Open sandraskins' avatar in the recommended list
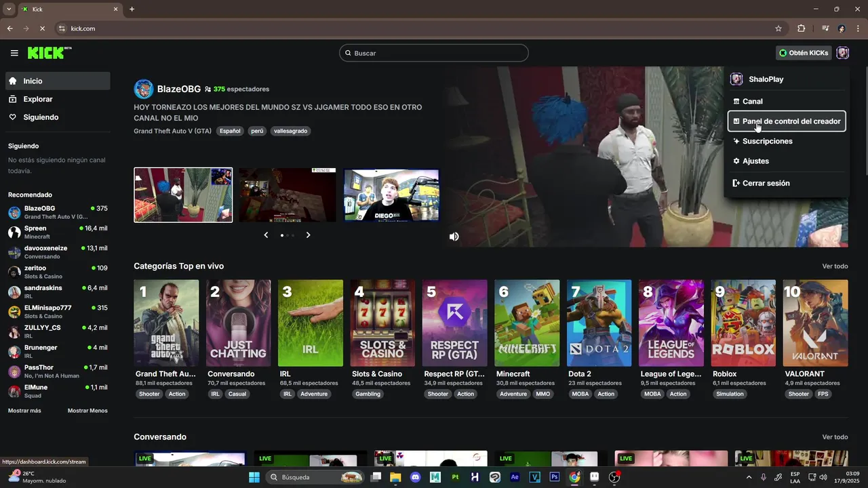Screen dimensions: 868x488 (14, 292)
